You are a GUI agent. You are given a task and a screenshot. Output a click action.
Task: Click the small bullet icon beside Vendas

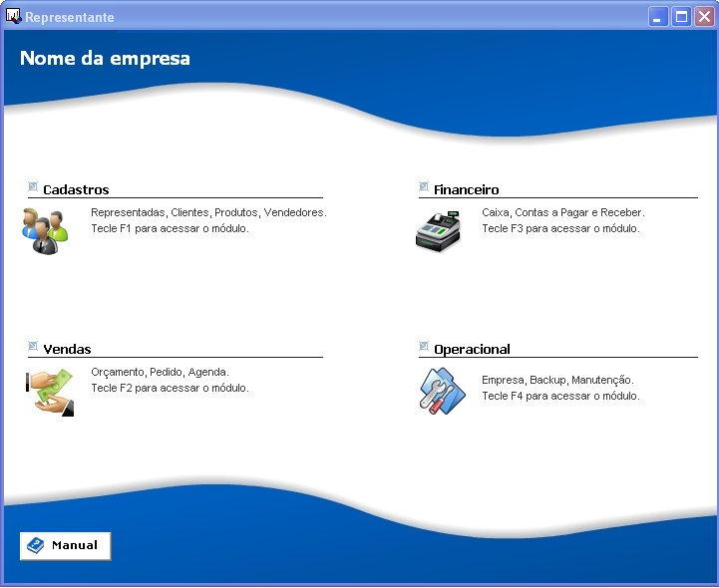tap(33, 346)
